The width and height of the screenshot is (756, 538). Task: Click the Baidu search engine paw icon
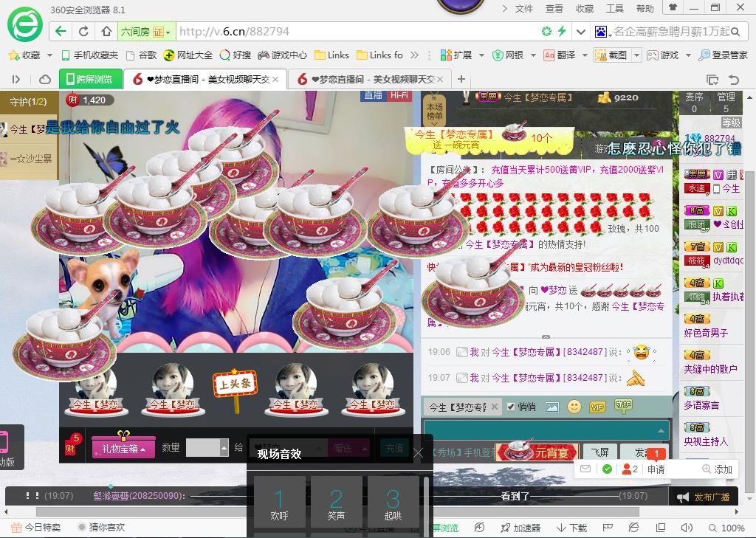tap(601, 32)
